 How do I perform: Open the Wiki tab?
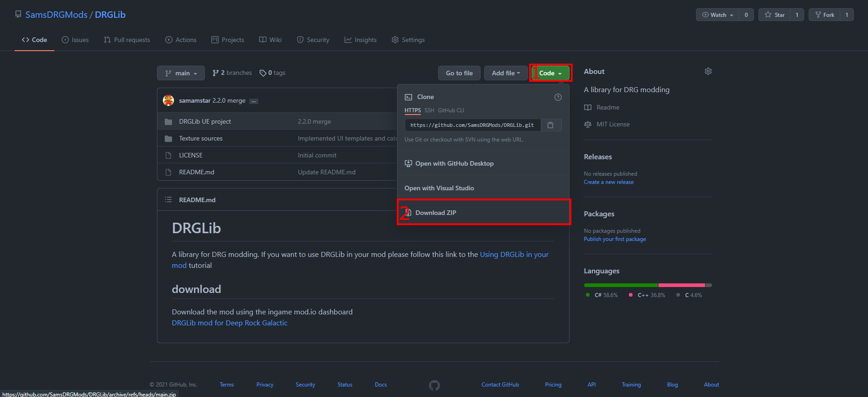270,40
